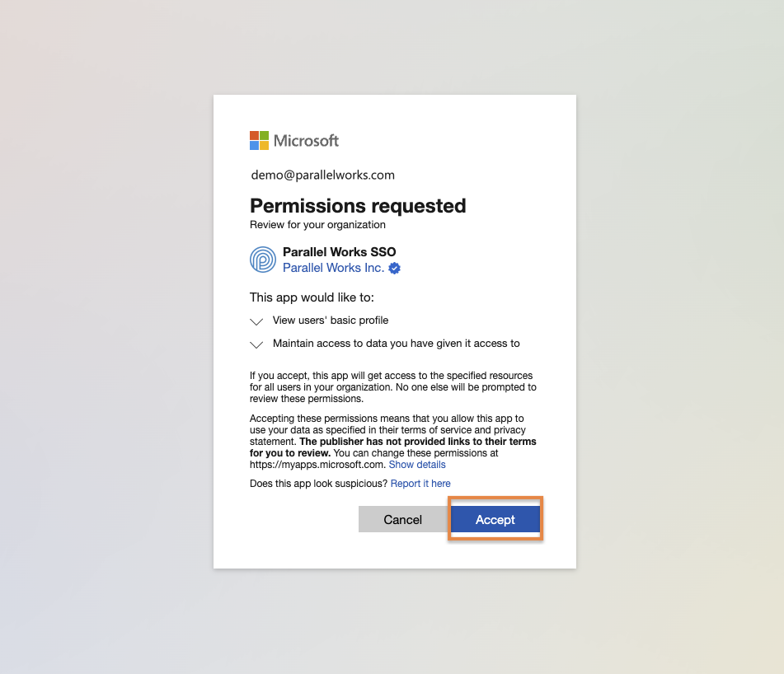Click Report it here link
The image size is (784, 674).
[x=420, y=483]
